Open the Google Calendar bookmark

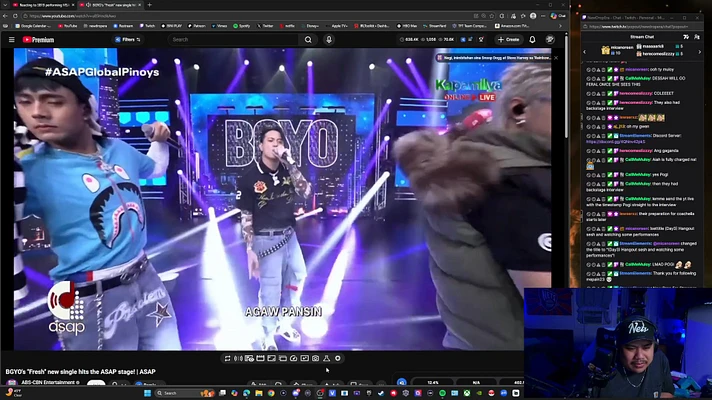[x=33, y=26]
